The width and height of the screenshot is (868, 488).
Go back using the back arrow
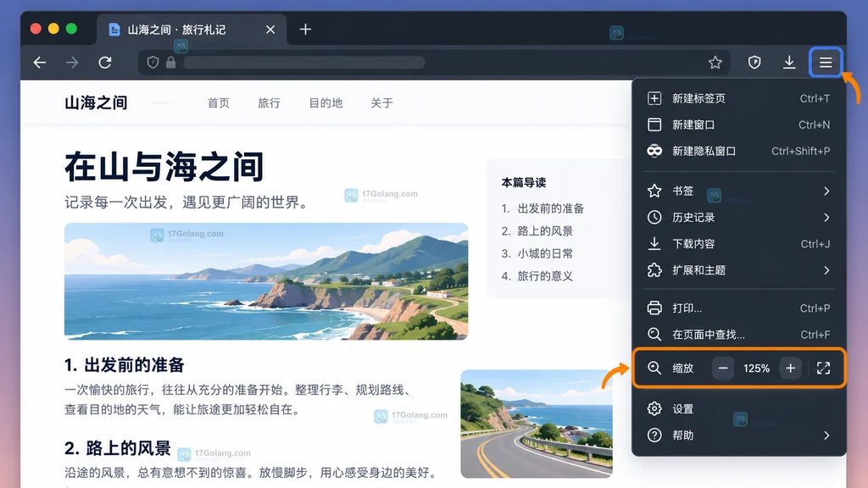point(40,63)
